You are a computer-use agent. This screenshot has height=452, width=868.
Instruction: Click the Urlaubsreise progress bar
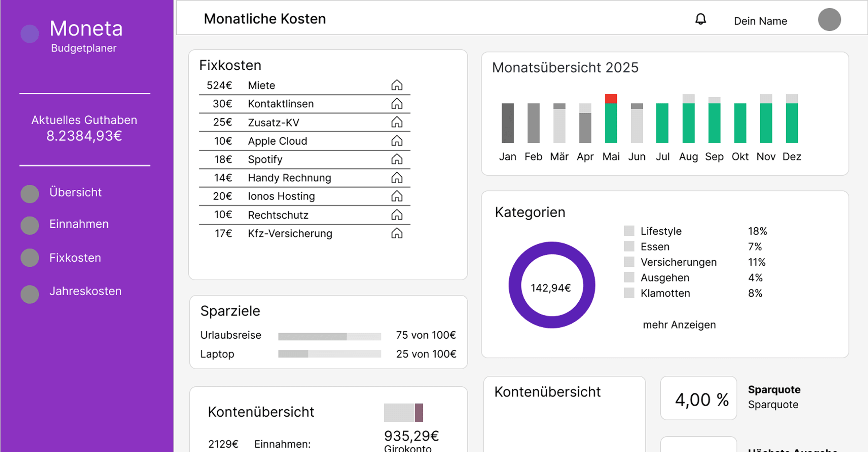[329, 335]
